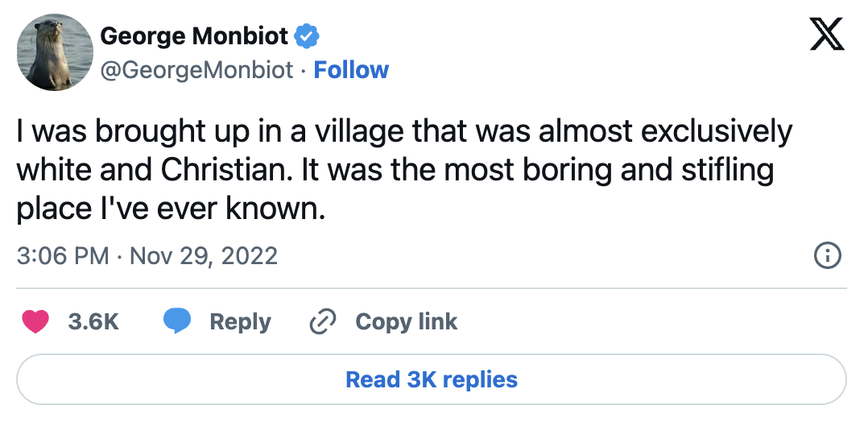Follow George Monbiot

click(x=351, y=70)
